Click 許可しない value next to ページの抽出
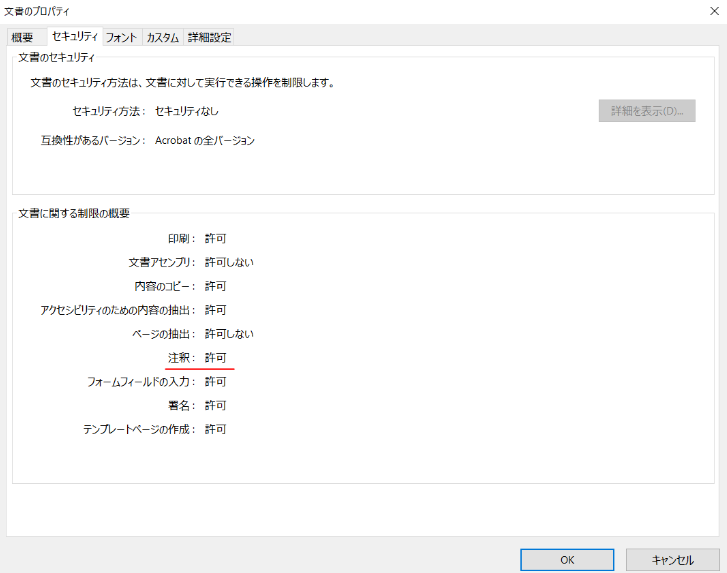727x573 pixels. coord(229,334)
